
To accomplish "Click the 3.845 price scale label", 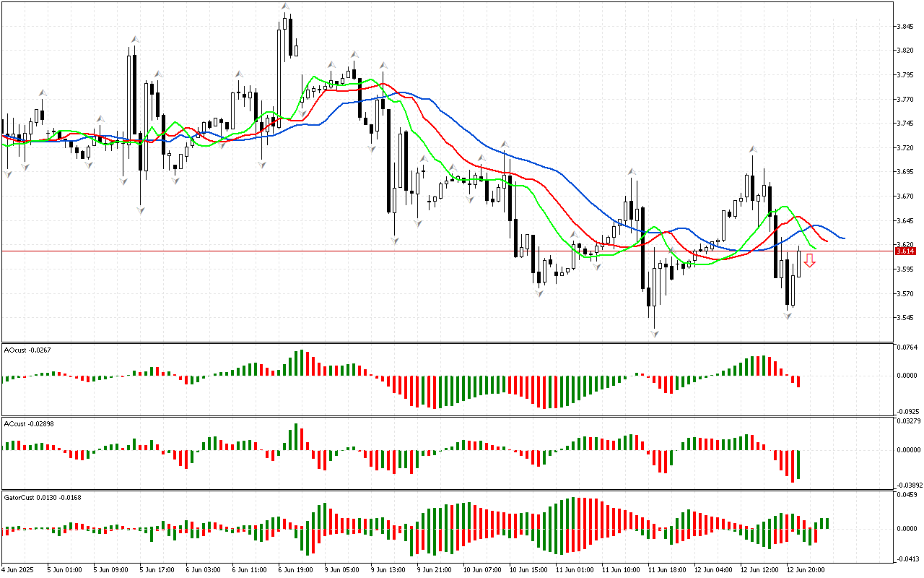I will pos(905,27).
